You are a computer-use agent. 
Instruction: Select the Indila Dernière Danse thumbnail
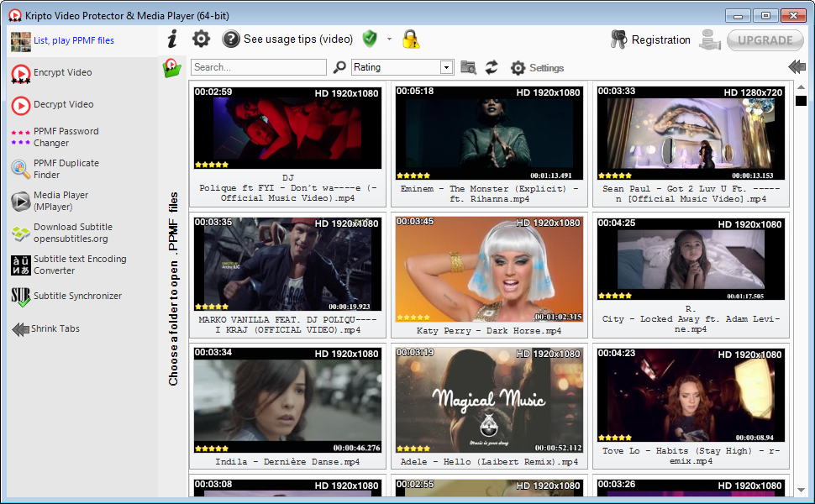287,400
